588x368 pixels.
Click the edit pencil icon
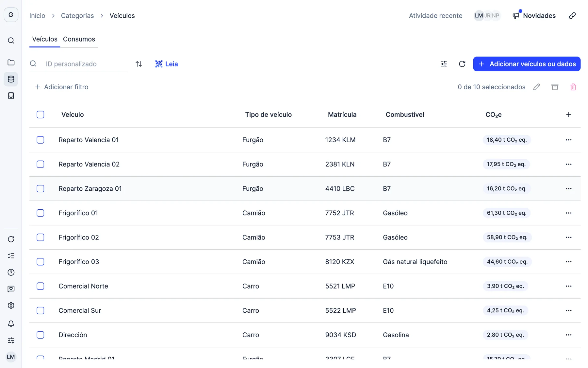click(536, 87)
